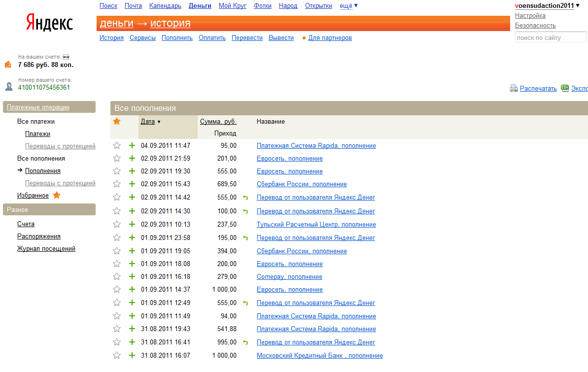Star the 01.09.2011 16:18 Comepay transaction
Viewport: 588px width, 372px height.
tap(117, 276)
